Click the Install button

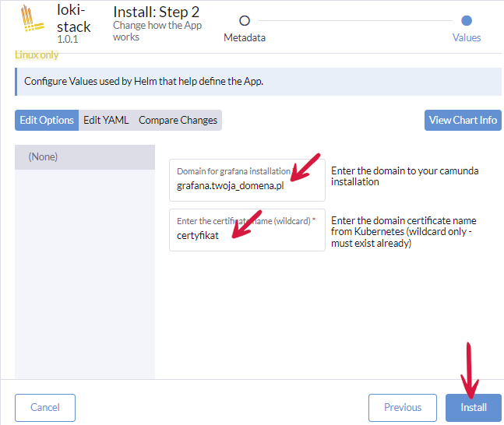(x=474, y=407)
